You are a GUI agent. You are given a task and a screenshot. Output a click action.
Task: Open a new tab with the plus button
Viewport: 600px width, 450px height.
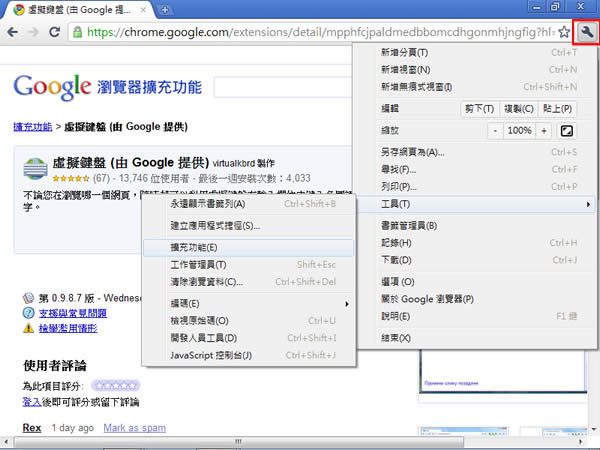pos(165,10)
